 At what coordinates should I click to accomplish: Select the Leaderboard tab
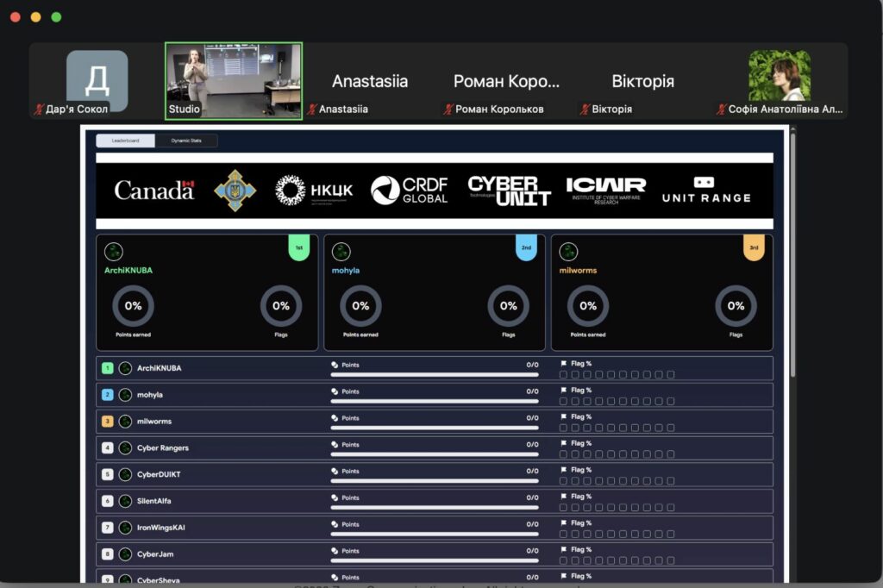pyautogui.click(x=126, y=141)
